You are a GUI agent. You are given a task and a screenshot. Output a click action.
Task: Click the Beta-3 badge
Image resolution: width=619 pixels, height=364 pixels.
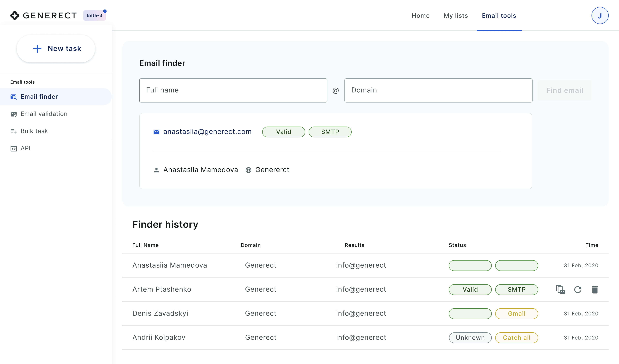pos(94,15)
